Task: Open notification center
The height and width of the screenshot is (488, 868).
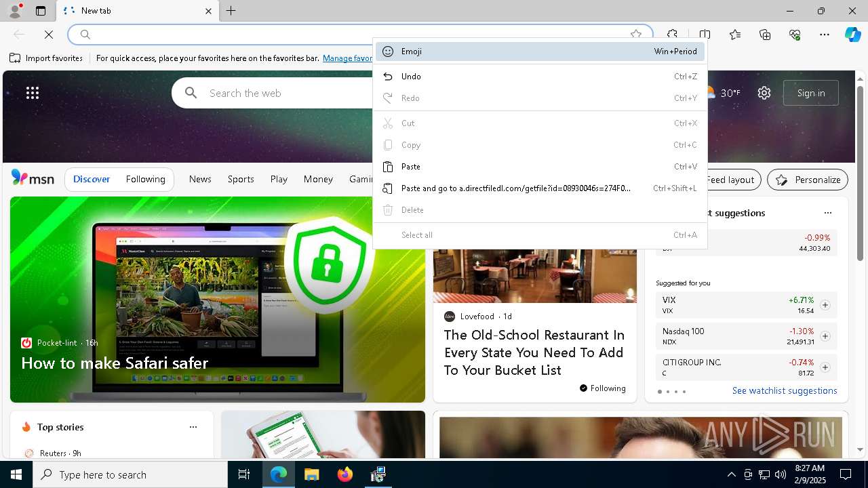Action: point(846,474)
